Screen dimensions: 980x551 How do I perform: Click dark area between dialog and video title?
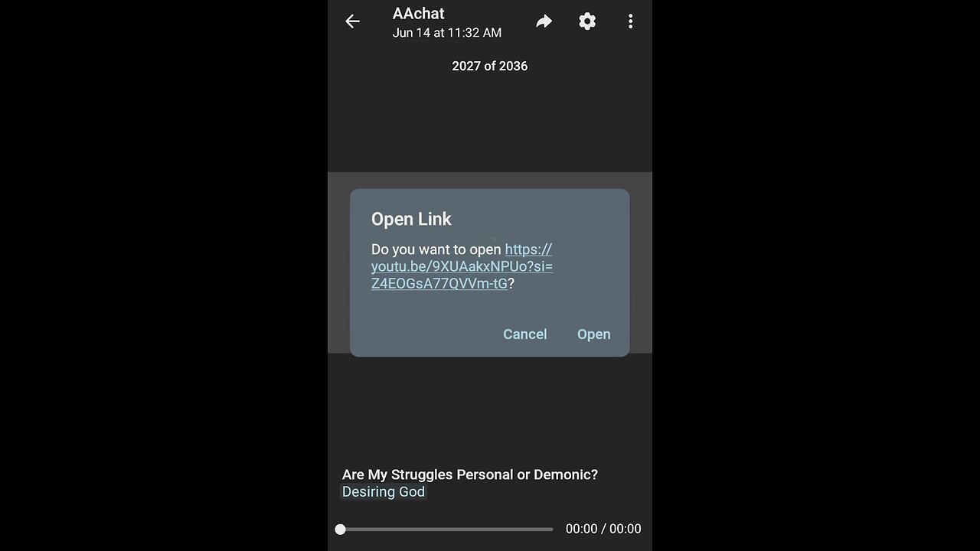pyautogui.click(x=490, y=409)
